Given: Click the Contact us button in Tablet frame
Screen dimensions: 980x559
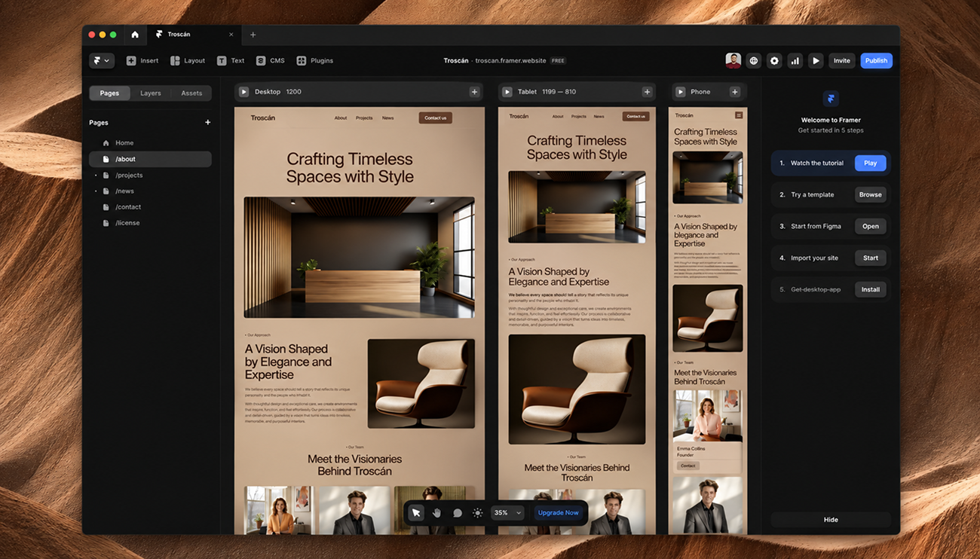Looking at the screenshot, I should 635,116.
